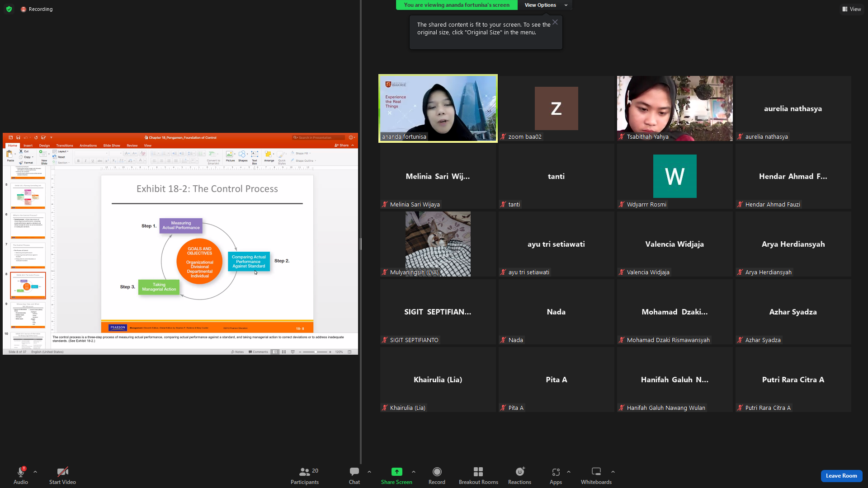
Task: Click the PowerPoint Save icon
Action: [18, 137]
